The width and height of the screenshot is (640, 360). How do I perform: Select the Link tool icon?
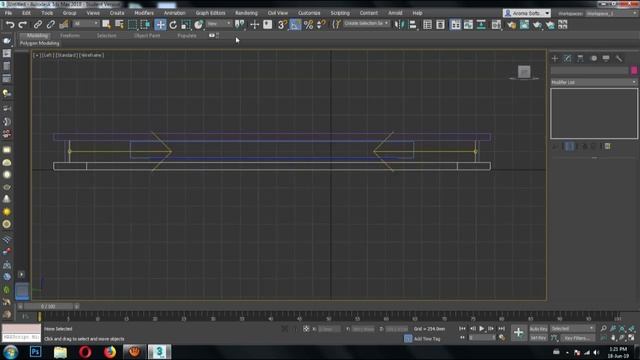[x=38, y=24]
